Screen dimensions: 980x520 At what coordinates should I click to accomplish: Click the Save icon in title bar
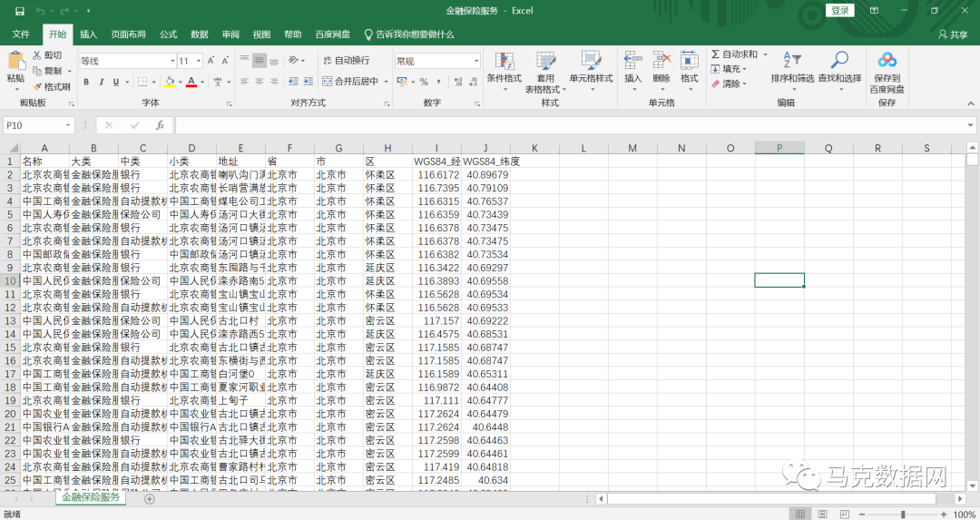pyautogui.click(x=19, y=11)
